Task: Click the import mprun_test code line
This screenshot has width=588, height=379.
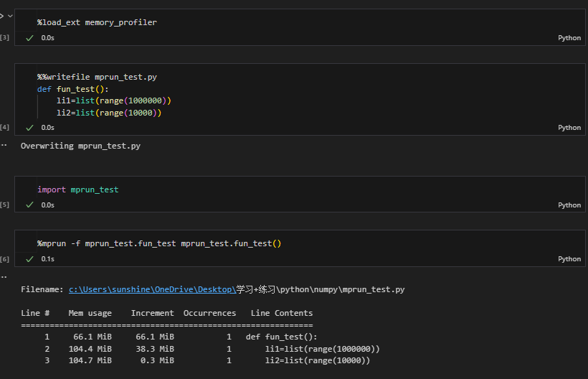Action: coord(77,189)
